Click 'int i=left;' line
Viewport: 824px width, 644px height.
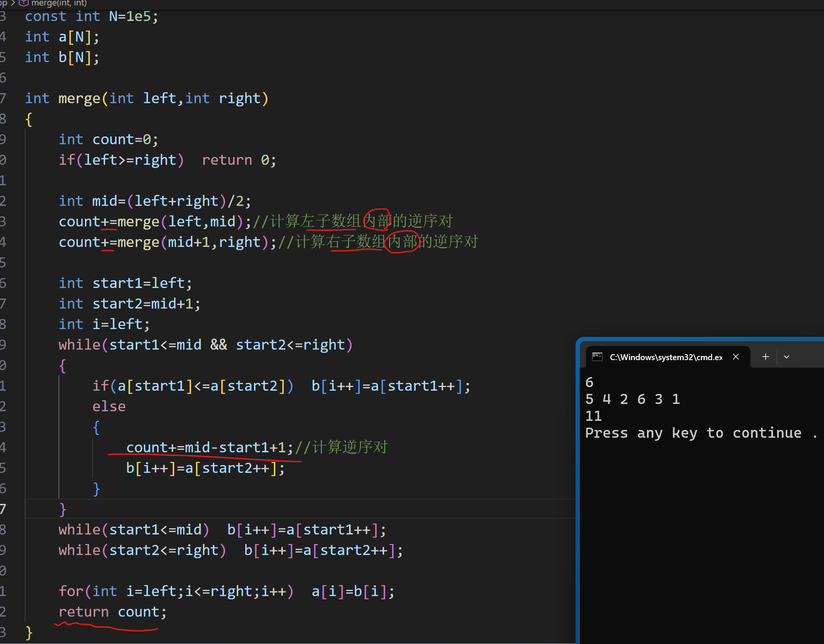click(x=104, y=325)
